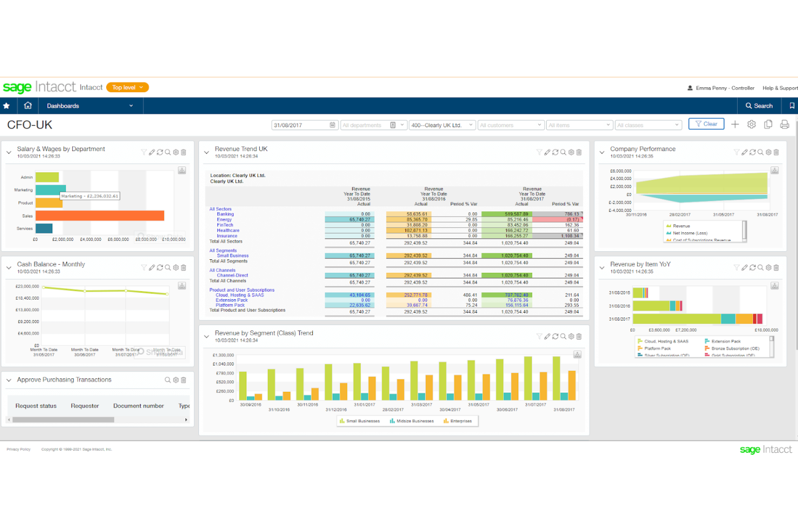Click the orange Sales bar in chart
Screen dimensions: 798x532
[x=100, y=216]
